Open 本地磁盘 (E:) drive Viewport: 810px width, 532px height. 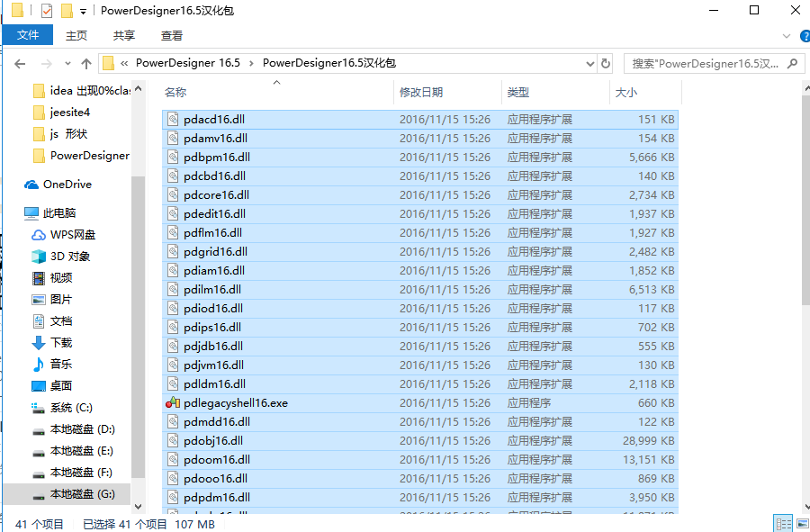72,451
